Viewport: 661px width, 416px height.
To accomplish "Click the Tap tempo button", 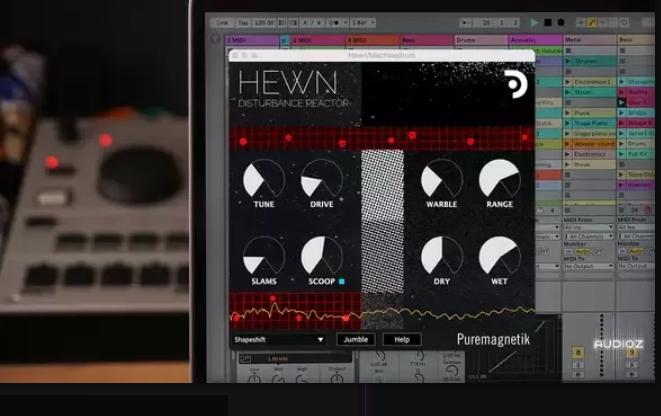I will (x=243, y=23).
